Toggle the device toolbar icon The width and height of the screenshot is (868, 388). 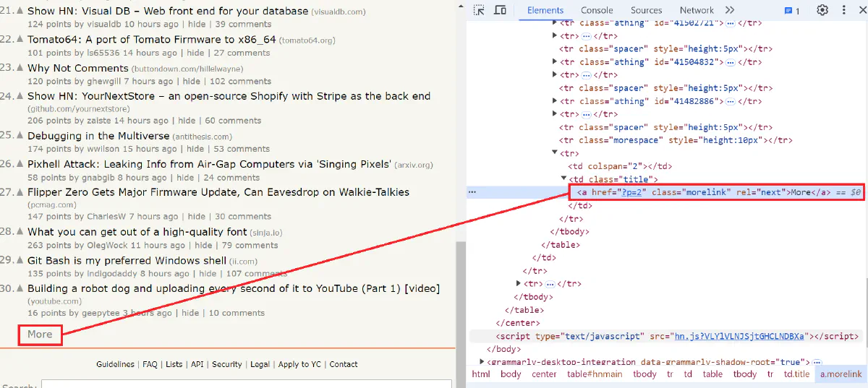(x=500, y=10)
